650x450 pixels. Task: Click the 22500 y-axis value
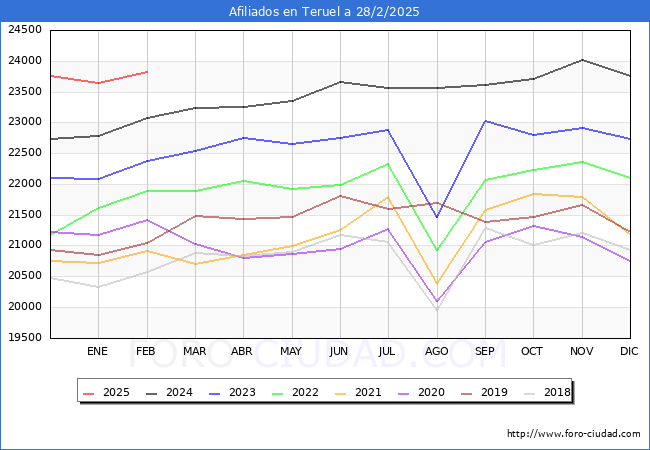25,153
